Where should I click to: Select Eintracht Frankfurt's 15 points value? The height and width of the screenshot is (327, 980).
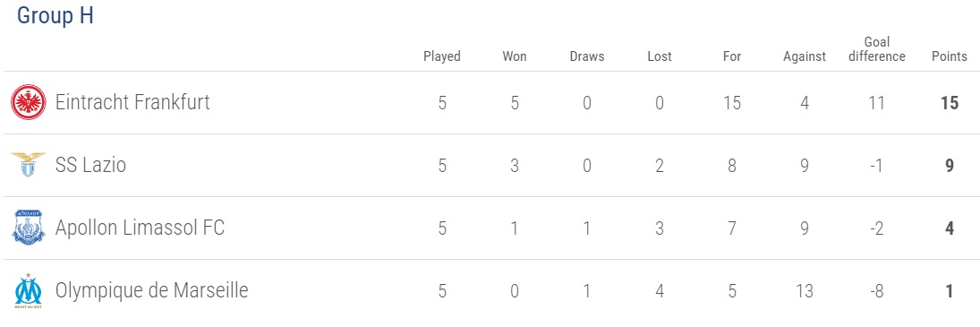[950, 102]
